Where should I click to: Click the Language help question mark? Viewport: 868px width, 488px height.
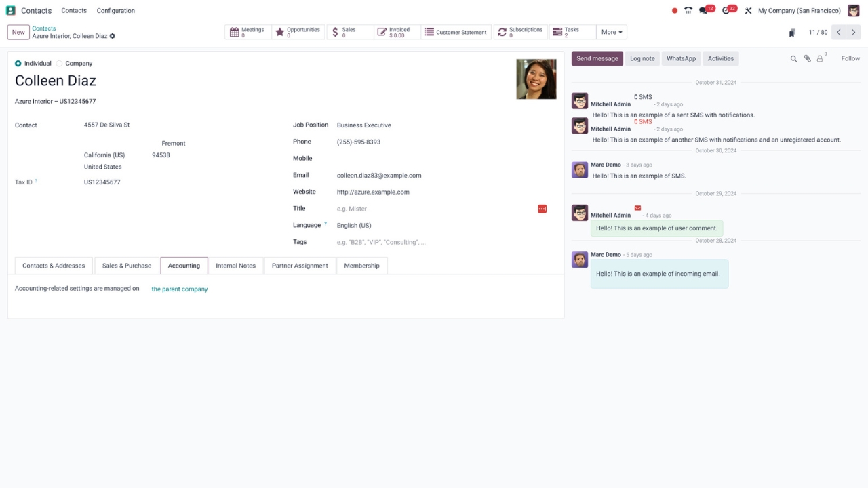pyautogui.click(x=325, y=224)
